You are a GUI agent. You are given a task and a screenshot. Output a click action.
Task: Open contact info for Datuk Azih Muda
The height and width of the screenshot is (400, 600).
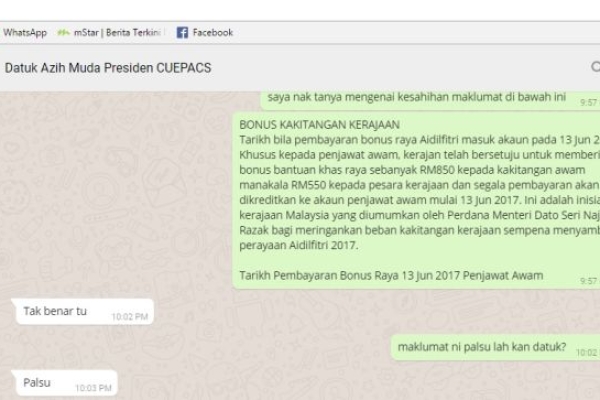point(108,68)
